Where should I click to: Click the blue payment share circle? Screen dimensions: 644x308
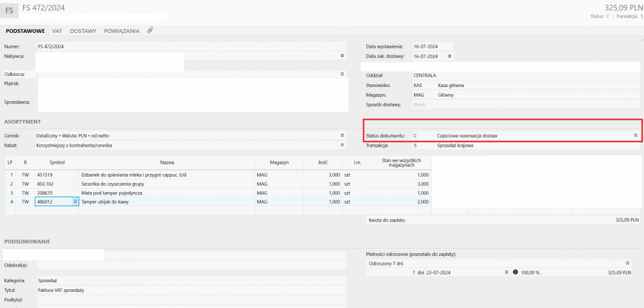point(515,273)
